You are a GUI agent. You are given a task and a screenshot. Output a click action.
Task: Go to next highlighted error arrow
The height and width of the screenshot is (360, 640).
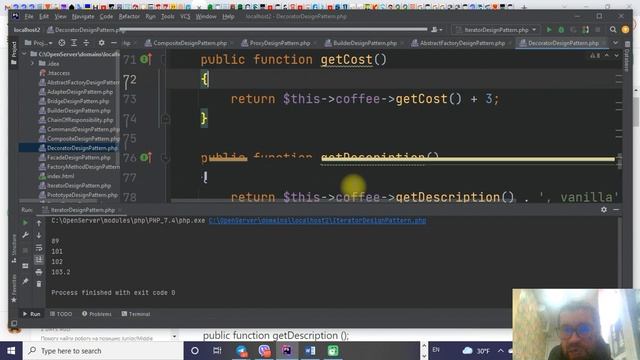[x=616, y=56]
